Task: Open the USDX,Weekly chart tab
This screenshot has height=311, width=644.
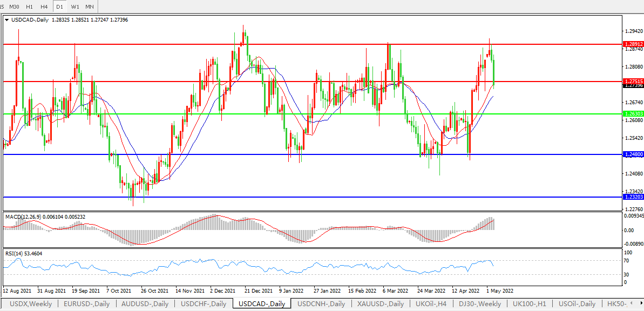Action: click(31, 304)
